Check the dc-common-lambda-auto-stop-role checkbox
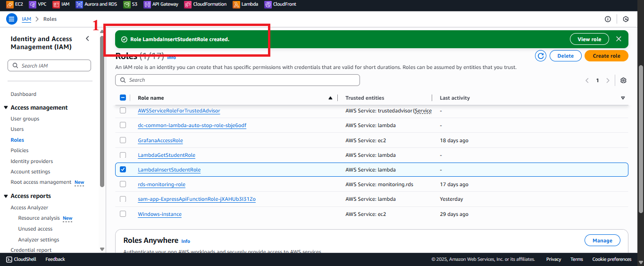This screenshot has width=644, height=266. pos(123,125)
